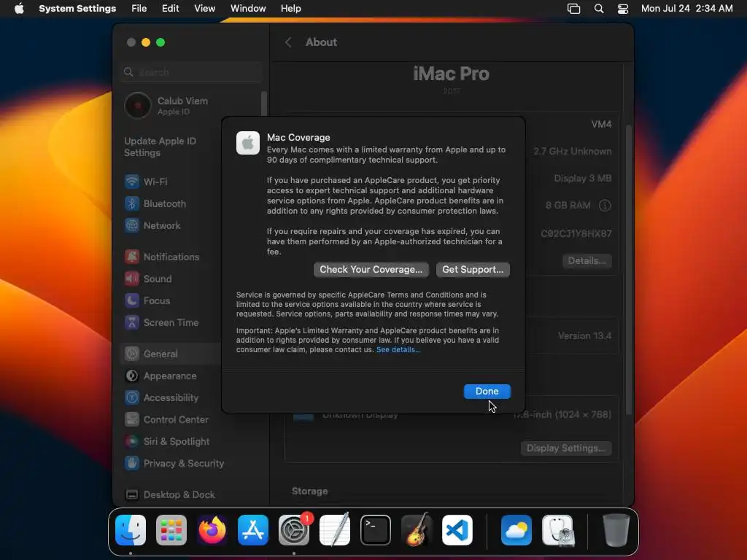Click the memory info icon beside 8 GB RAM
The image size is (747, 560).
(605, 206)
